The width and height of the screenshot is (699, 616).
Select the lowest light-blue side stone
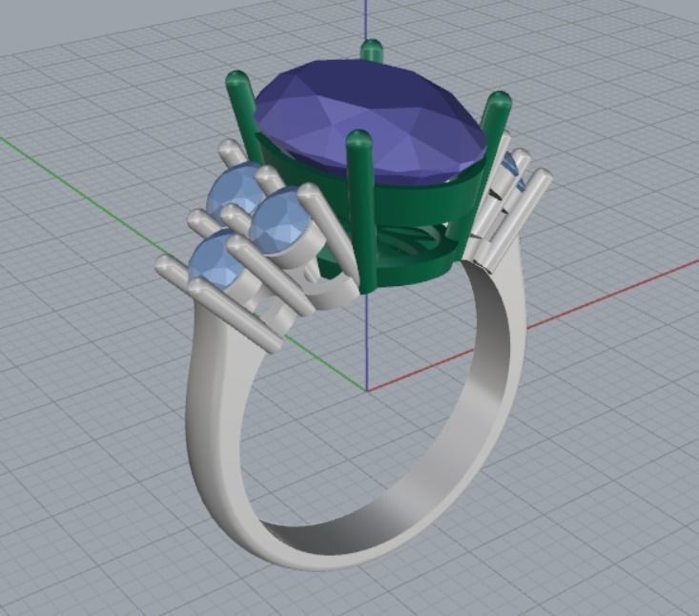[215, 260]
